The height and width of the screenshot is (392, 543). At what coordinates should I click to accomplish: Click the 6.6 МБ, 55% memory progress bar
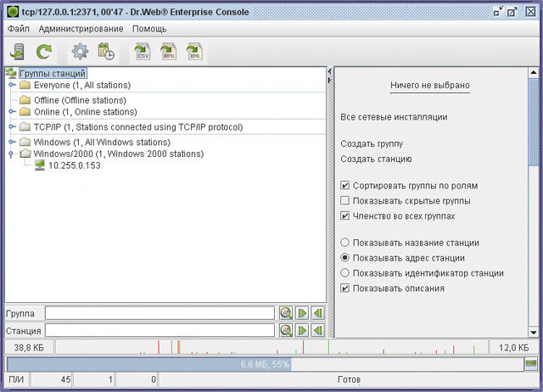pyautogui.click(x=266, y=364)
